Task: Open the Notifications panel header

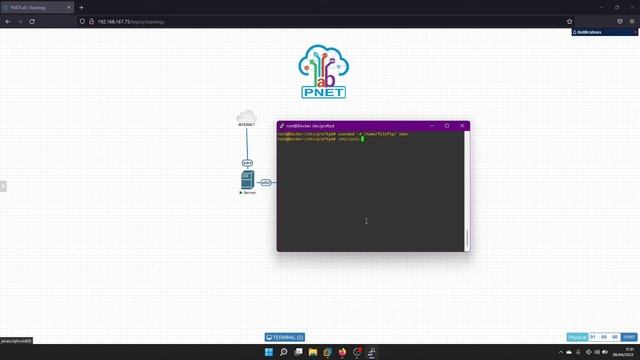Action: (x=604, y=32)
